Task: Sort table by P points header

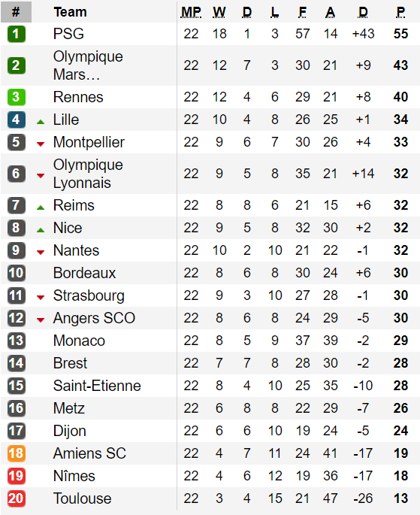Action: [400, 12]
